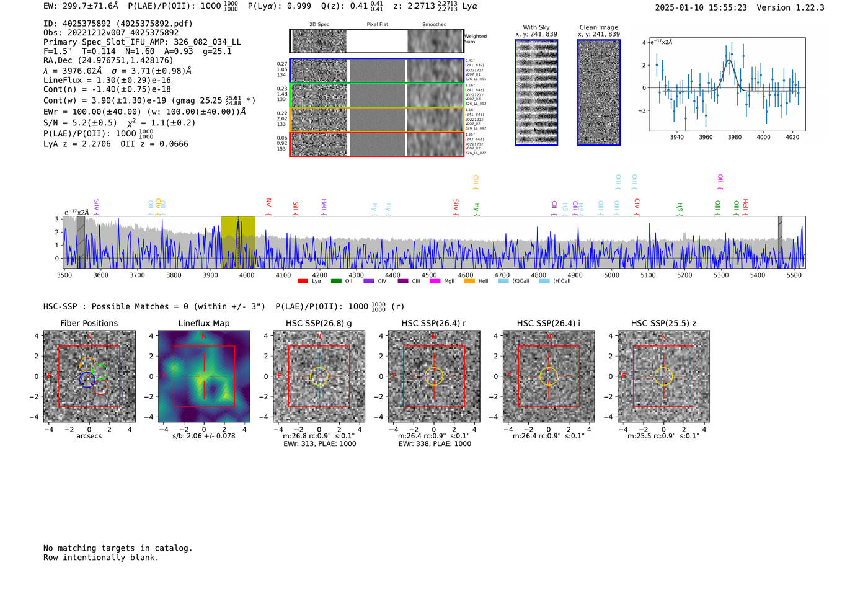Click the Weighted Sum 2D Spec cutout
This screenshot has width=868, height=591.
tap(319, 41)
